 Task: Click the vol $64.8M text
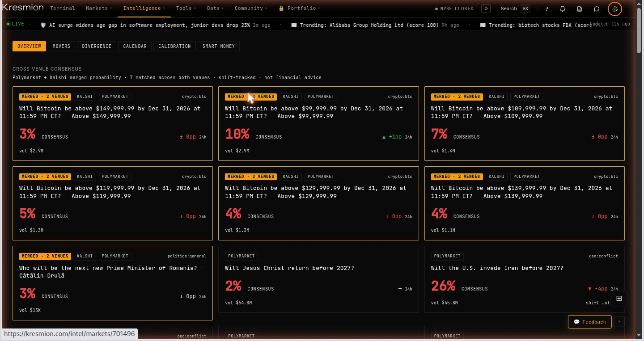[x=238, y=303]
